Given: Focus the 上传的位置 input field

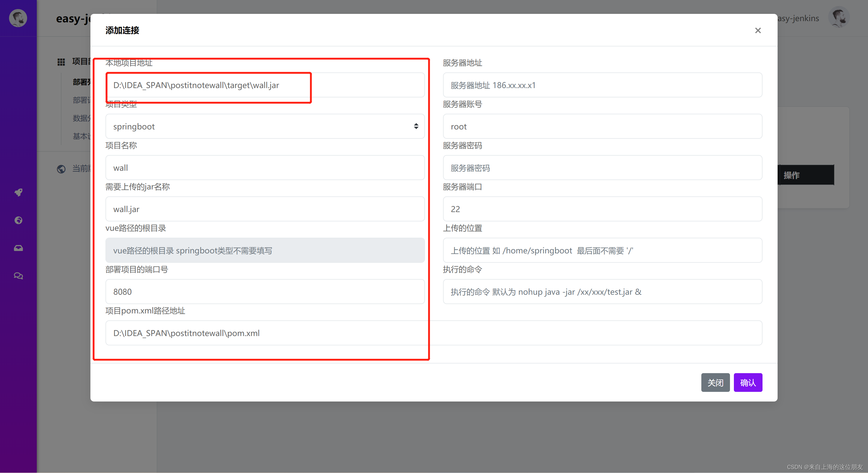Looking at the screenshot, I should coord(602,250).
